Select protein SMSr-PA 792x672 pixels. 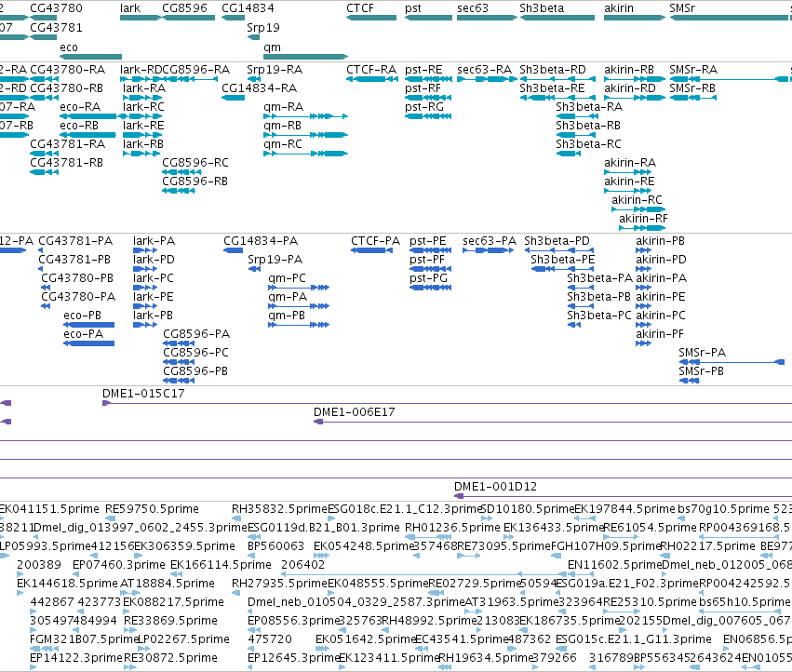click(x=702, y=353)
